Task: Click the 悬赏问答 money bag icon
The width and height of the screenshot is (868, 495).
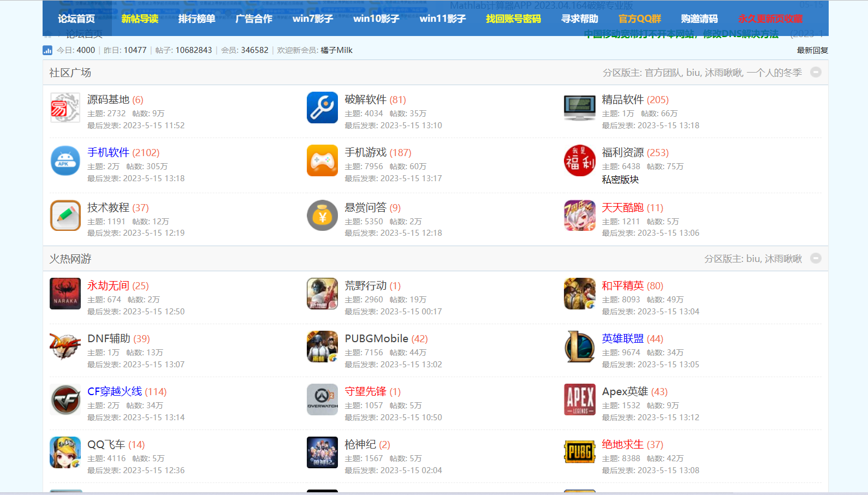Action: (x=322, y=216)
